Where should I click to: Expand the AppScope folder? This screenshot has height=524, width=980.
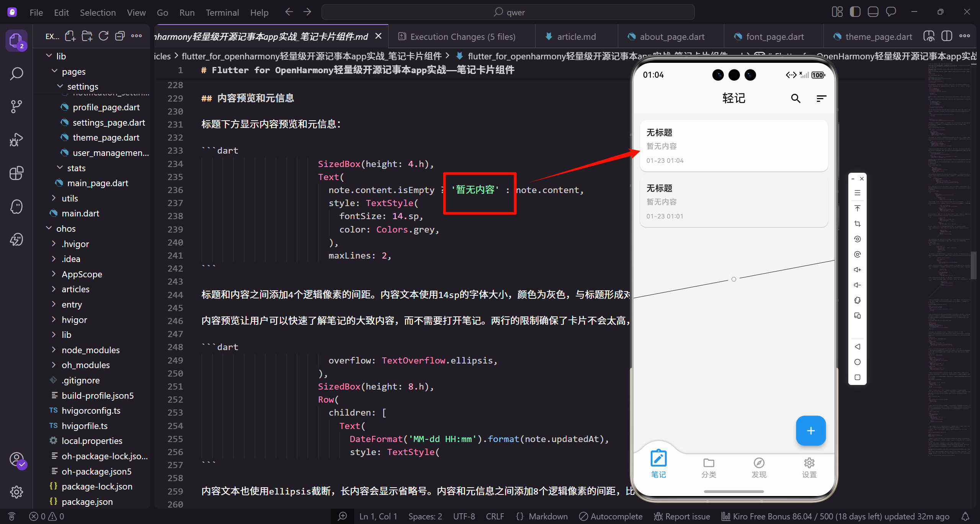point(82,274)
